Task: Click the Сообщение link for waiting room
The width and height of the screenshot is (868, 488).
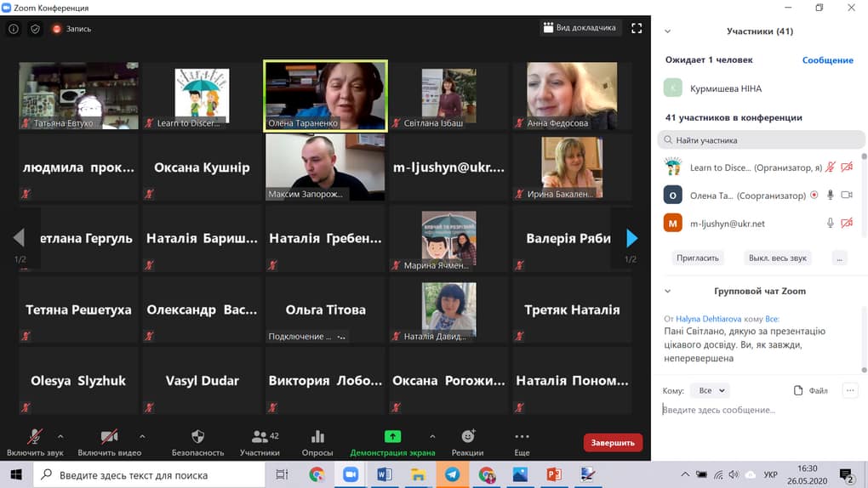Action: pos(828,60)
